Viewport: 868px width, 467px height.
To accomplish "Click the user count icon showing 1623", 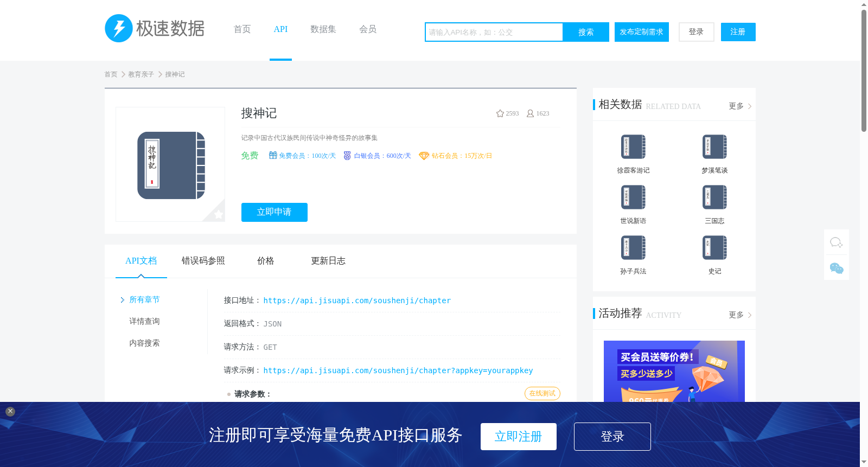I will (530, 113).
